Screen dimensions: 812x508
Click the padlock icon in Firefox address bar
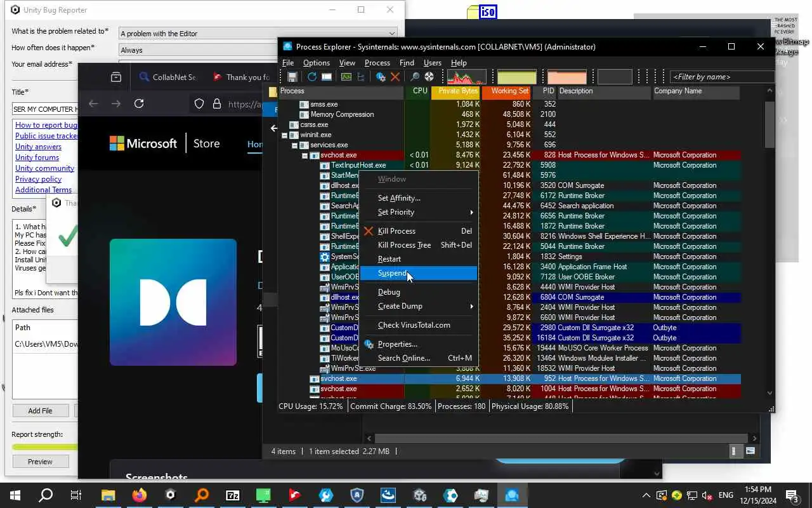tap(216, 104)
